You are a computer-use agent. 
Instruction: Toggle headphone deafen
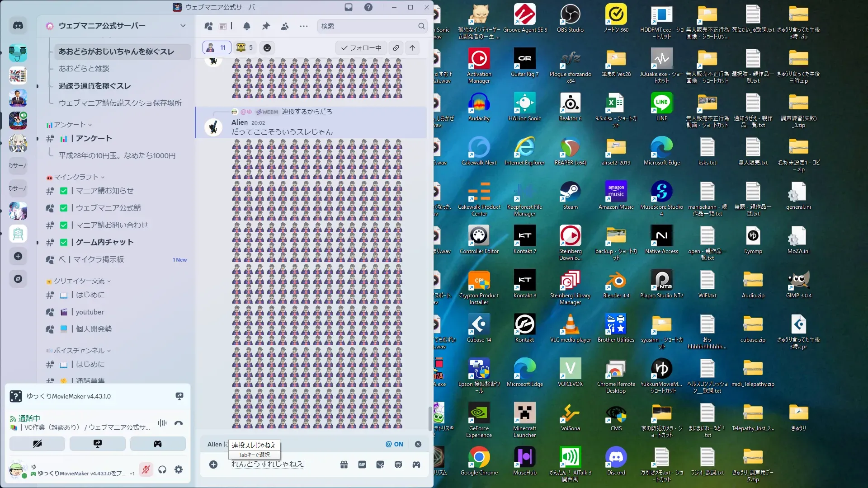click(162, 470)
